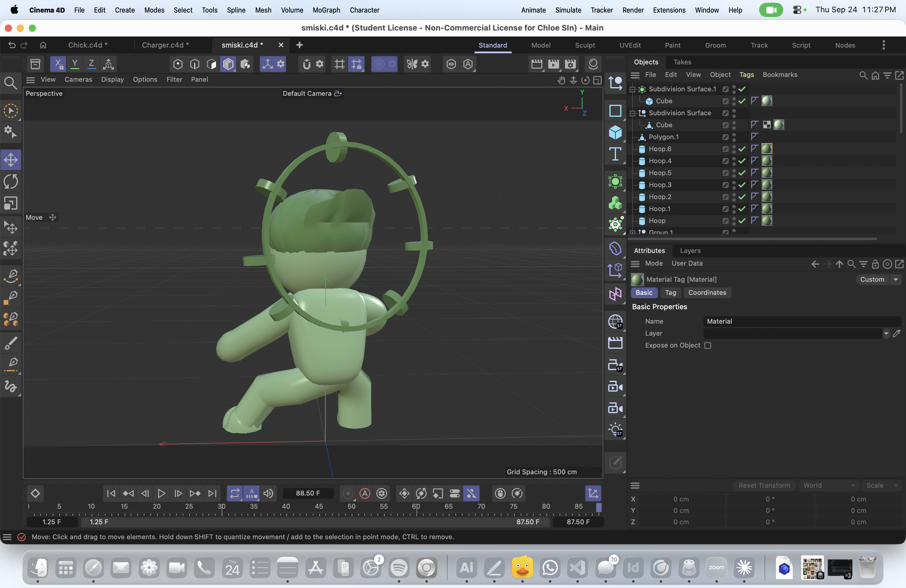Image resolution: width=906 pixels, height=588 pixels.
Task: Select the material tag on Subdivision Surface.1 Cube
Action: tap(767, 101)
